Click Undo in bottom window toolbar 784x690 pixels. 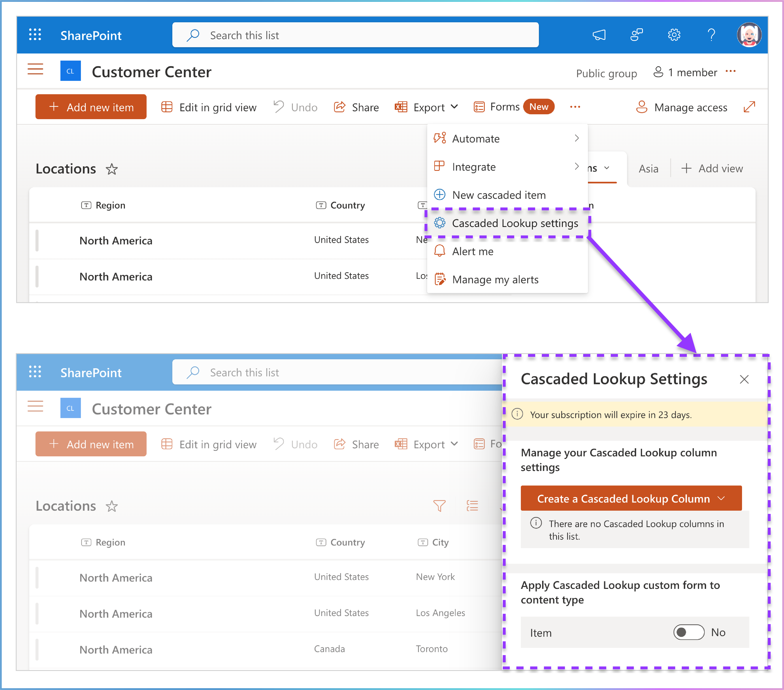click(x=295, y=444)
